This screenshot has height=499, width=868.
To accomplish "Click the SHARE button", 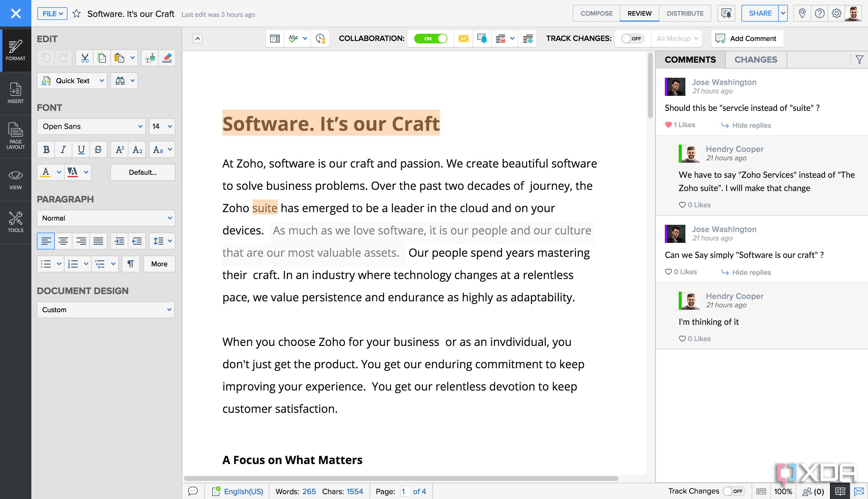I will 760,13.
